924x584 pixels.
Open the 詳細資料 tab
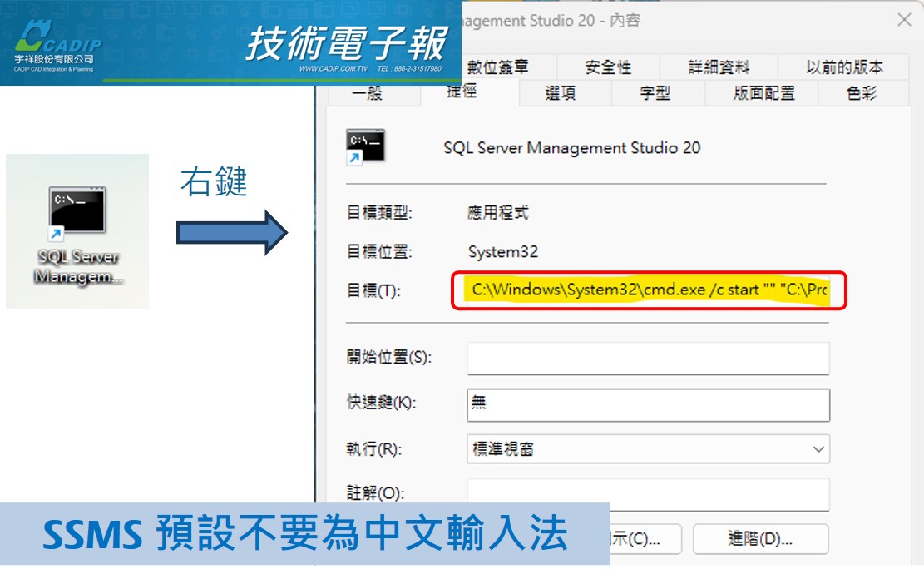click(719, 67)
